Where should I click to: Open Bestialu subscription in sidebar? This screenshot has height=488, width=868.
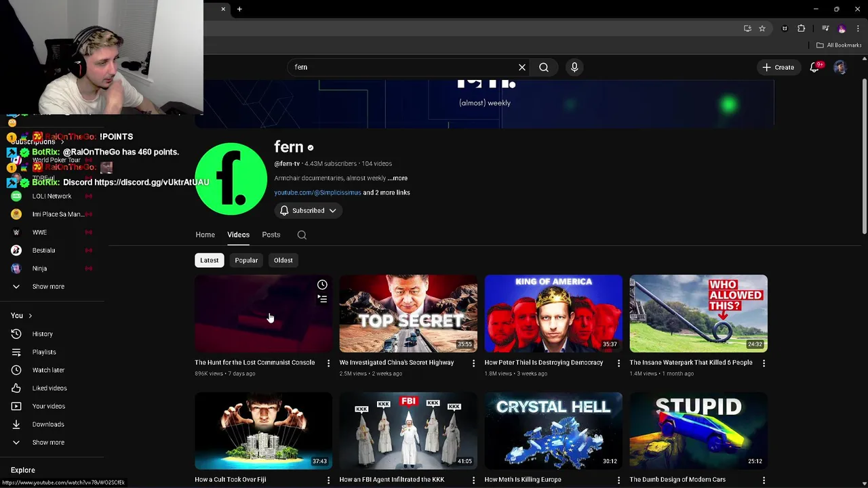(x=52, y=250)
